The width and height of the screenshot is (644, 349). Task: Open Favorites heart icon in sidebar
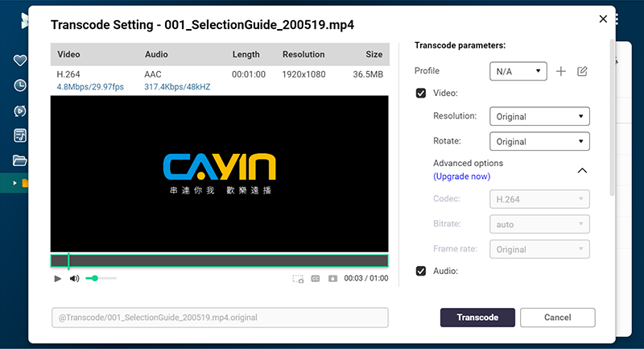(19, 60)
